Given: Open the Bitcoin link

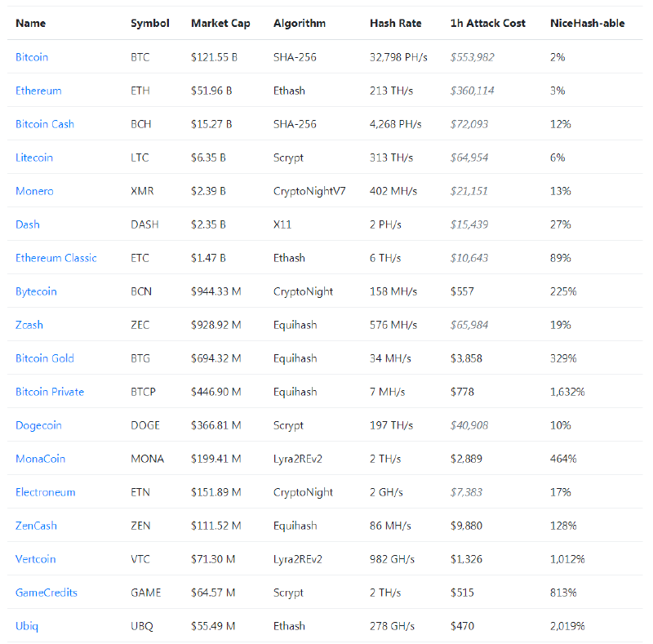Looking at the screenshot, I should 32,57.
